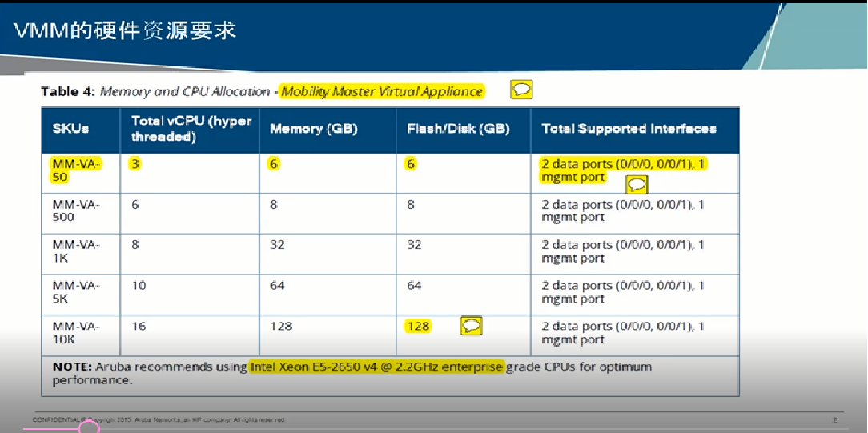The width and height of the screenshot is (868, 433).
Task: Click vCPU value "8" in MM-VA-1K row
Action: coord(135,245)
